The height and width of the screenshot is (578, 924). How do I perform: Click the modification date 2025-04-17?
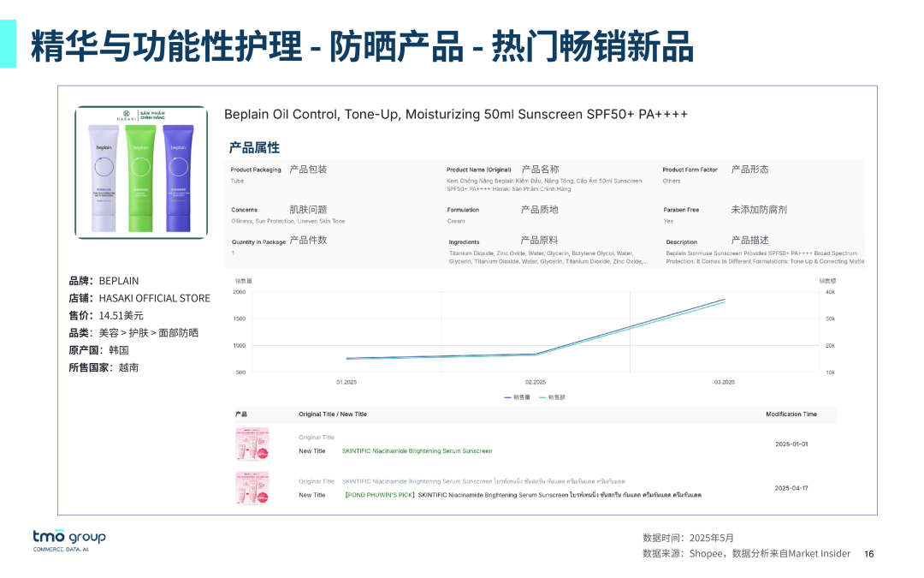791,488
